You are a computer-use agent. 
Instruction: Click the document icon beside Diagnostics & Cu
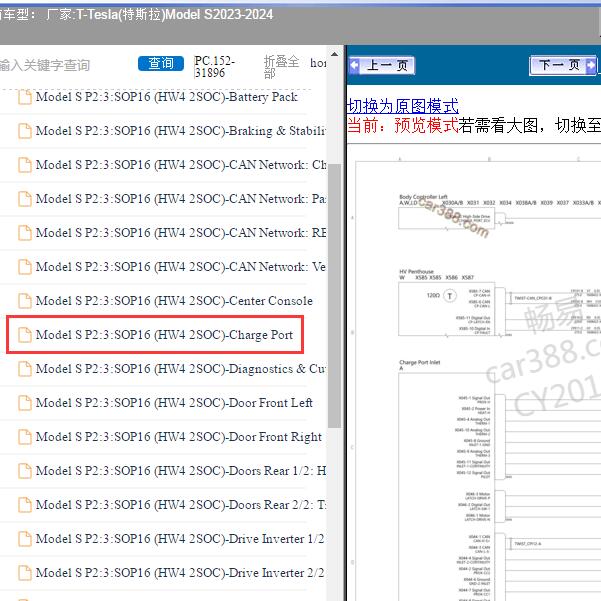pos(25,369)
